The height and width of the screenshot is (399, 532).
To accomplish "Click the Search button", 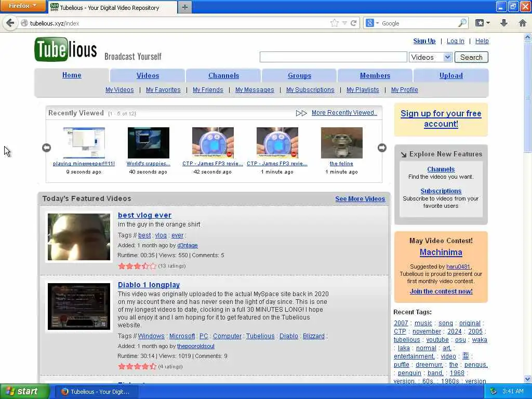I will [x=471, y=57].
